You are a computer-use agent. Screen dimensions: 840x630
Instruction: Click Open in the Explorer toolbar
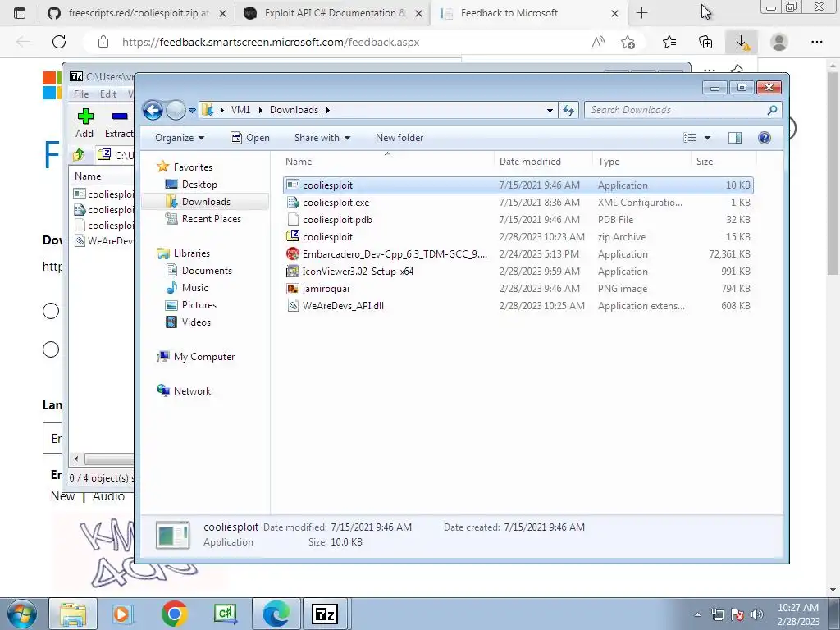[250, 138]
